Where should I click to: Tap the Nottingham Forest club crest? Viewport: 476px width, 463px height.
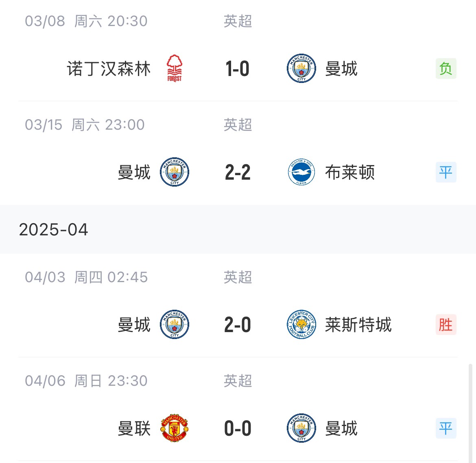(x=175, y=68)
